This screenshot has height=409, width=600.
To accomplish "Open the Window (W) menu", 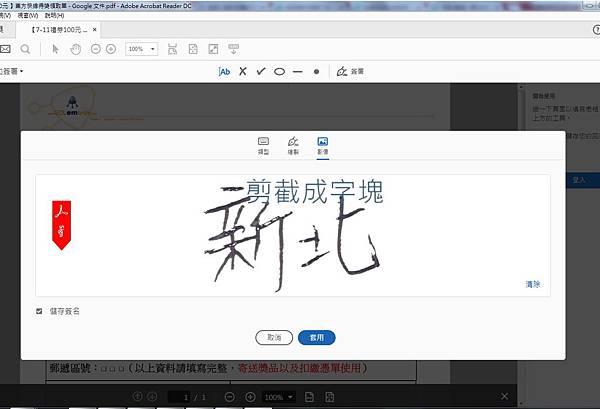I will [x=28, y=15].
